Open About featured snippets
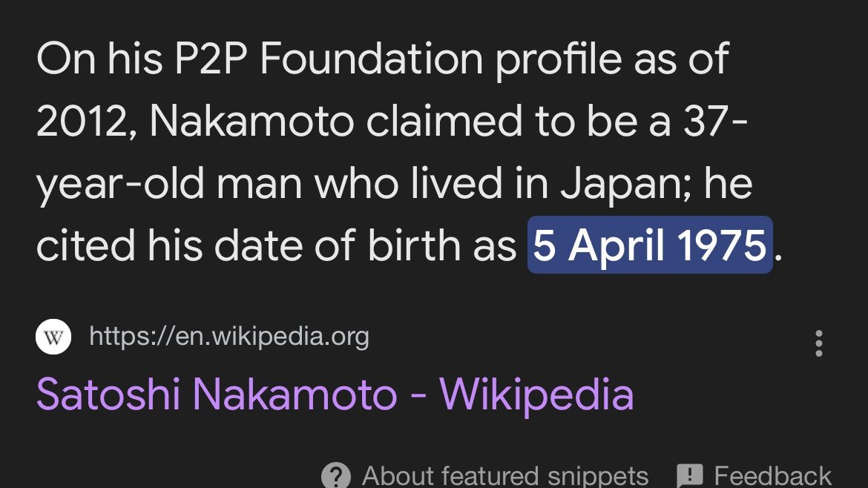868x488 pixels. 504,475
